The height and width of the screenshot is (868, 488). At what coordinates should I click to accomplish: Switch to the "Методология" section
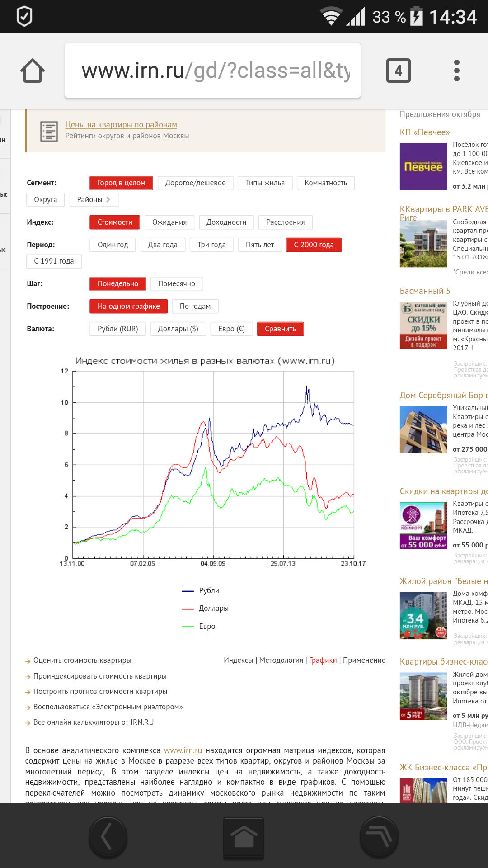pos(281,660)
